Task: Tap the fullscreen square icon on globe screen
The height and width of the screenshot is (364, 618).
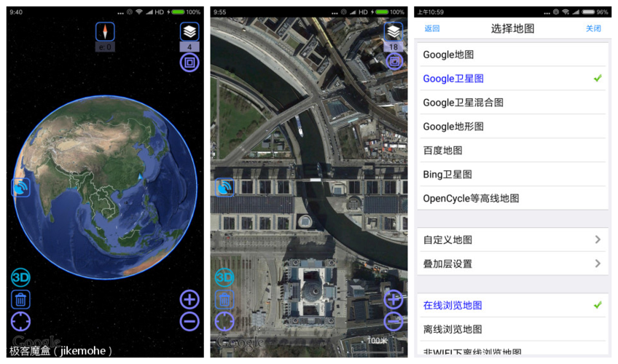Action: (x=189, y=63)
